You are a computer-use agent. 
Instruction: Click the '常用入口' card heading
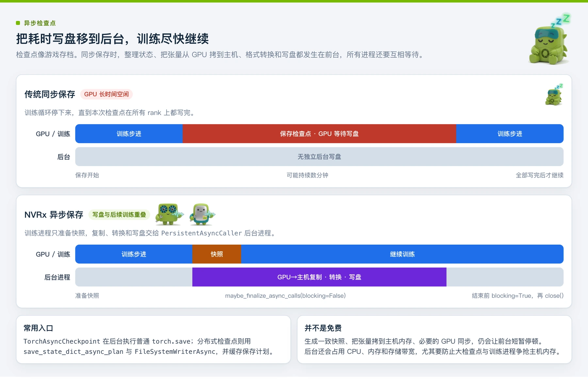point(38,328)
